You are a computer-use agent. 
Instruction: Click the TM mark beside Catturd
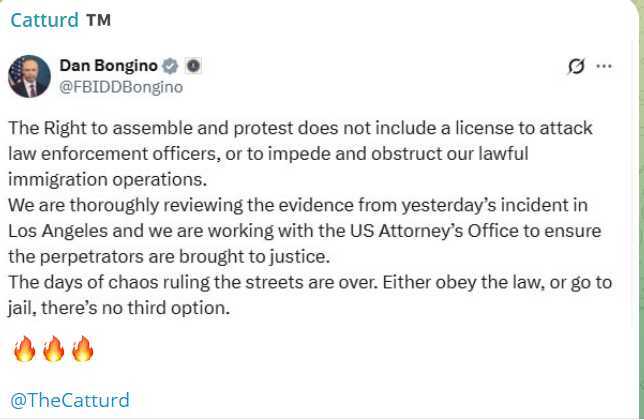tap(99, 20)
